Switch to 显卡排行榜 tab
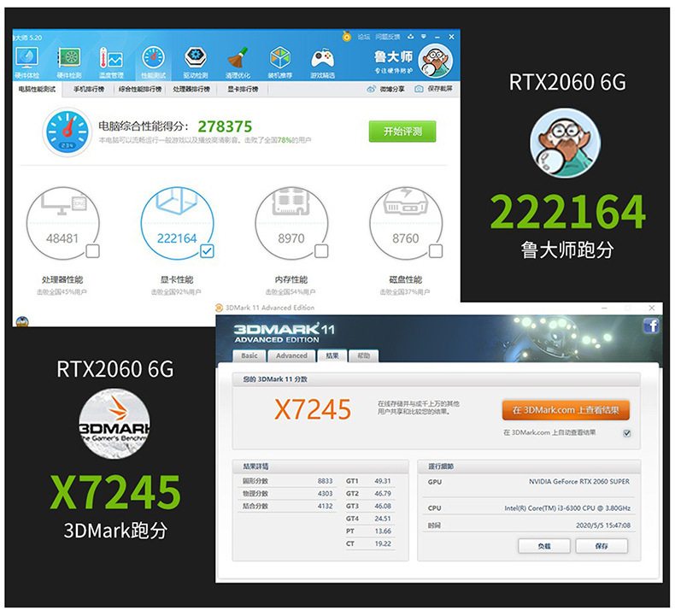 click(x=243, y=89)
